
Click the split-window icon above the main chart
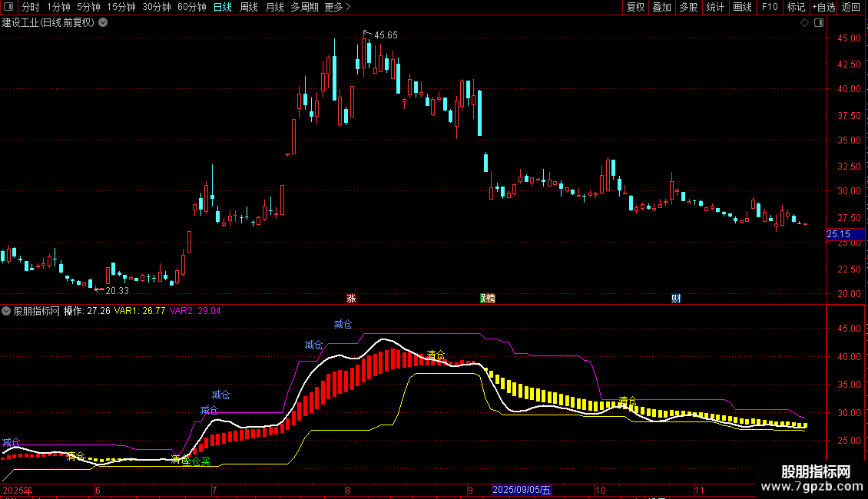pyautogui.click(x=819, y=23)
